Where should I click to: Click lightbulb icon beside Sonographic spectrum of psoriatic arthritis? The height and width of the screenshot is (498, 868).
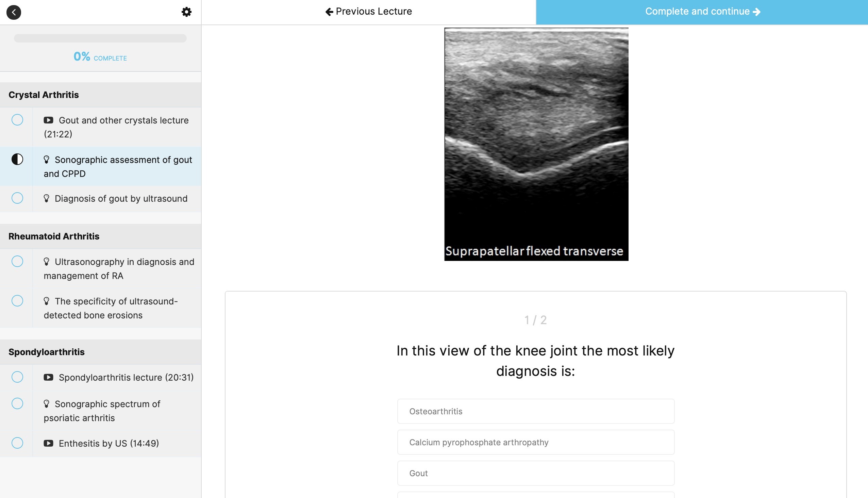coord(47,404)
